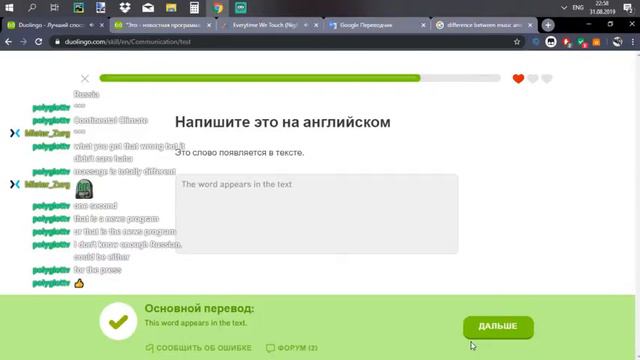Open the orange extension icon
The image size is (640, 360).
click(x=596, y=42)
